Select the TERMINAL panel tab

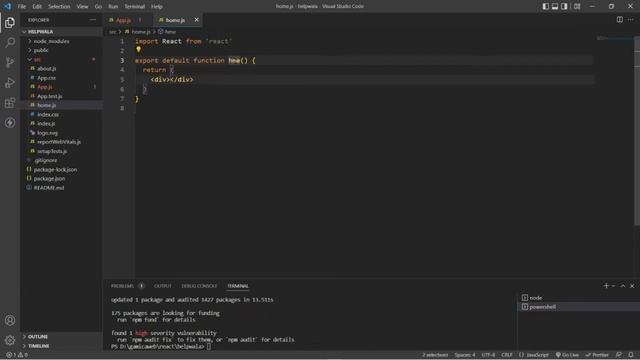click(238, 286)
